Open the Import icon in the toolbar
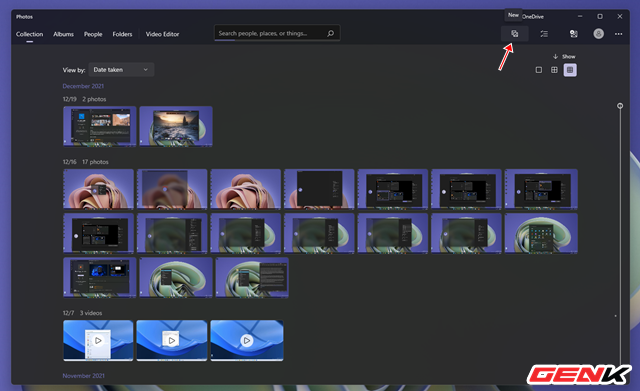The height and width of the screenshot is (391, 640). [x=573, y=34]
